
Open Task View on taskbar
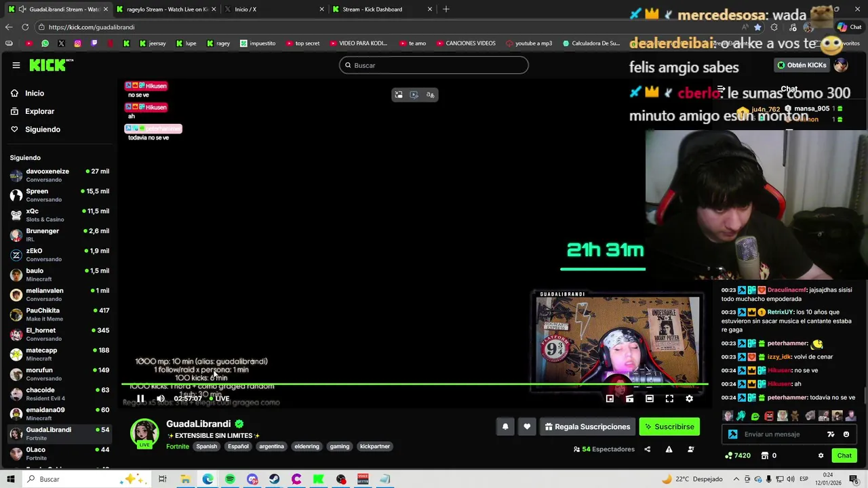tap(163, 479)
